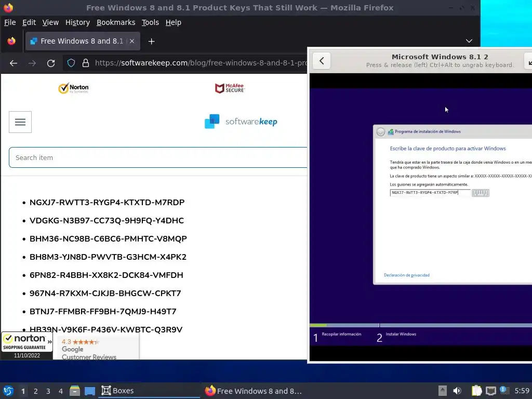Click the Search item field
This screenshot has width=532, height=399.
pos(158,157)
